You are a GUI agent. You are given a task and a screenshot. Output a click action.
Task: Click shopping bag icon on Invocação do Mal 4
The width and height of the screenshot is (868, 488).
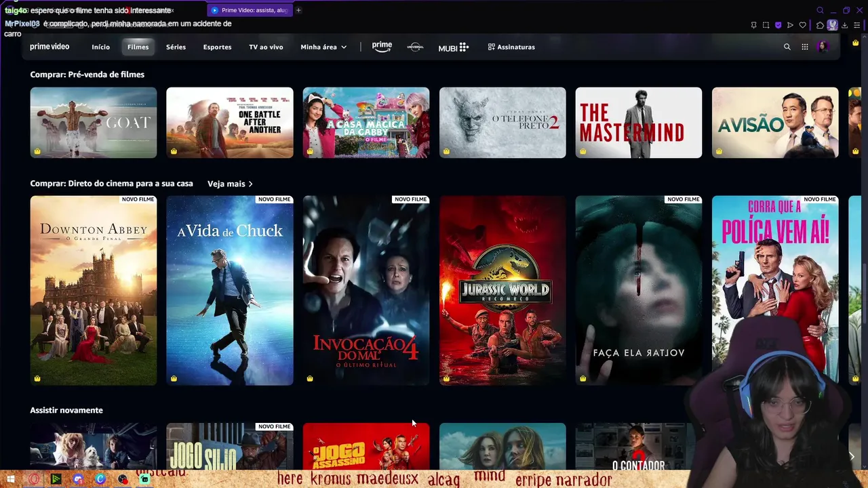point(310,379)
